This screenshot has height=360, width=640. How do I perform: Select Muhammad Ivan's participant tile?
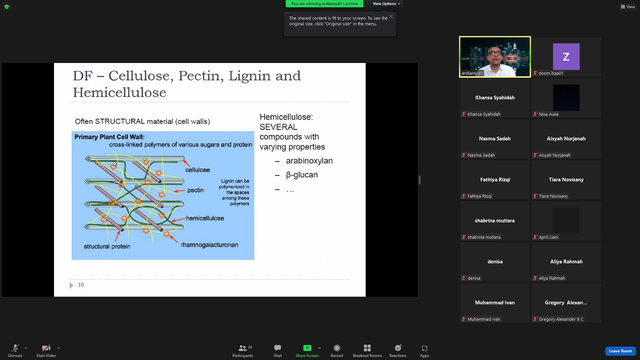pyautogui.click(x=495, y=303)
